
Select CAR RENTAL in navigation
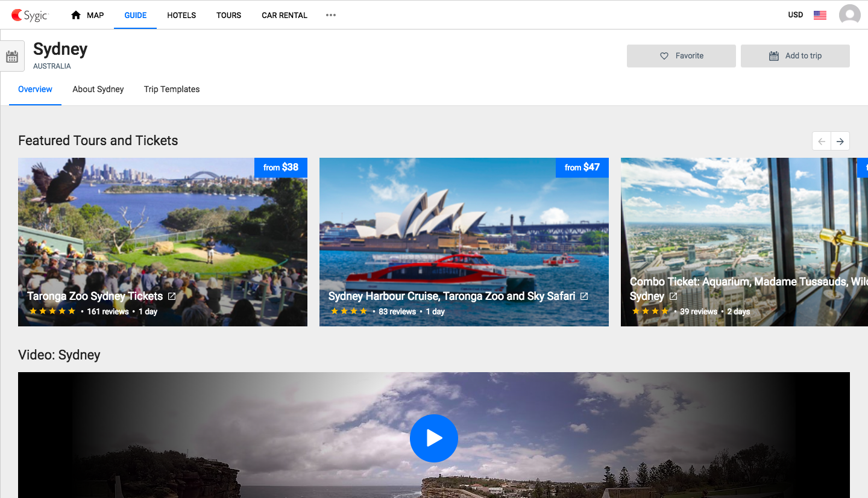coord(285,15)
